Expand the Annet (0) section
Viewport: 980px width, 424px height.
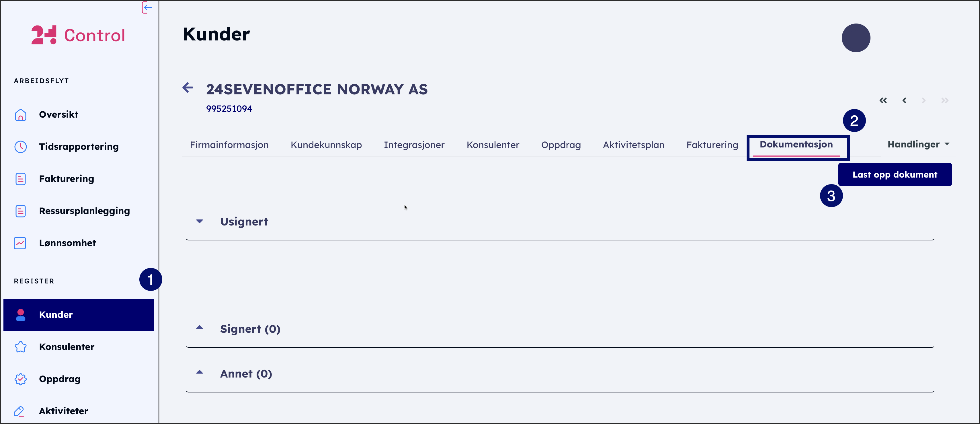coord(200,372)
